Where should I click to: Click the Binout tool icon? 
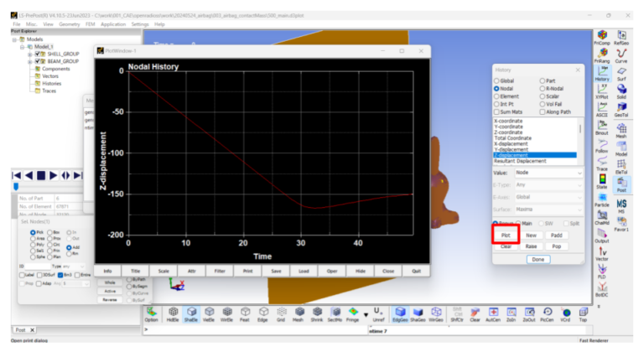pyautogui.click(x=601, y=127)
